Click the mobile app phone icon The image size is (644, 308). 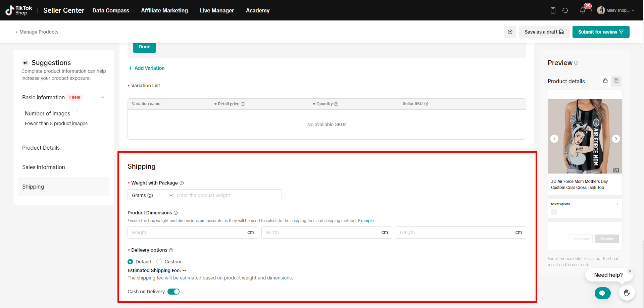[x=553, y=10]
